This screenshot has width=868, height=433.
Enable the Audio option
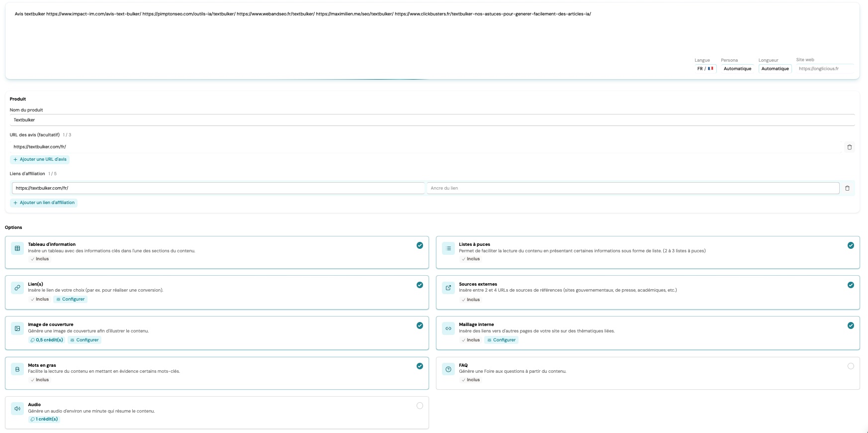click(x=420, y=406)
